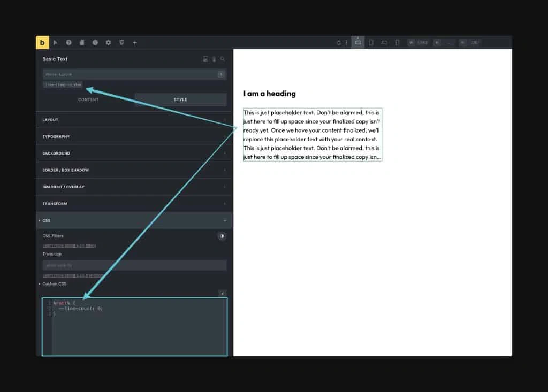Click the Bricks logo button
The width and height of the screenshot is (548, 392).
[x=42, y=43]
